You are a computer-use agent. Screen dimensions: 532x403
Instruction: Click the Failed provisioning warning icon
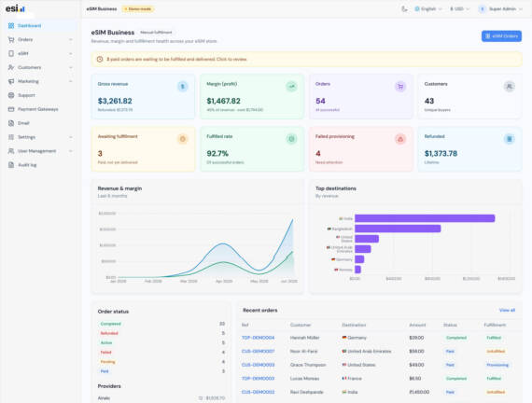point(400,139)
